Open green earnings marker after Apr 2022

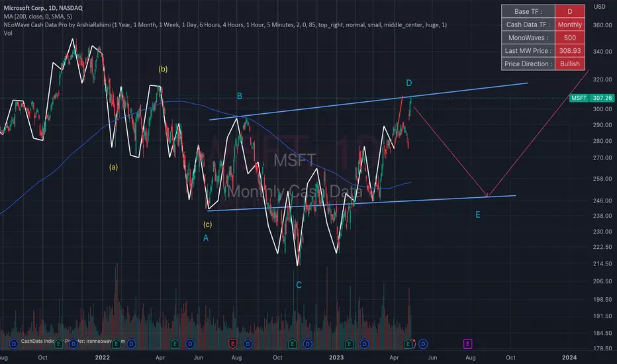point(175,344)
